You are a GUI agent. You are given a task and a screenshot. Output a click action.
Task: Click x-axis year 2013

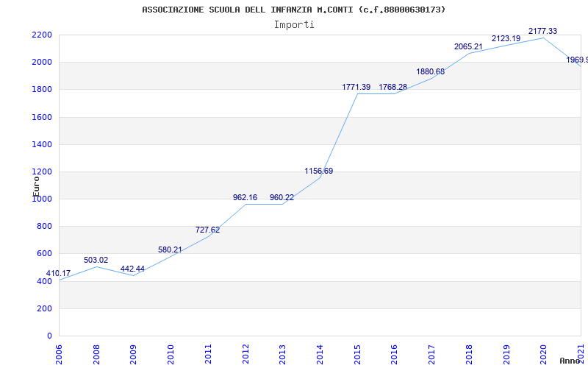[283, 354]
